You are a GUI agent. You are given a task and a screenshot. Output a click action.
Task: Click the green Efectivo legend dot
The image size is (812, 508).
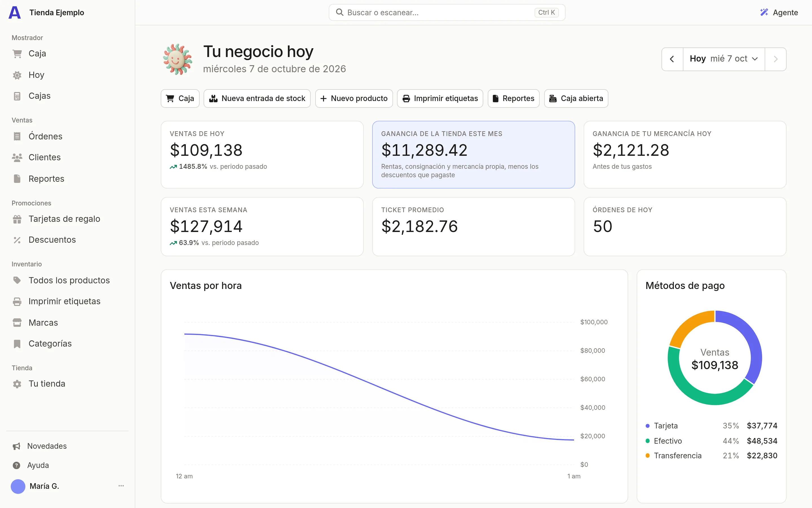point(648,441)
